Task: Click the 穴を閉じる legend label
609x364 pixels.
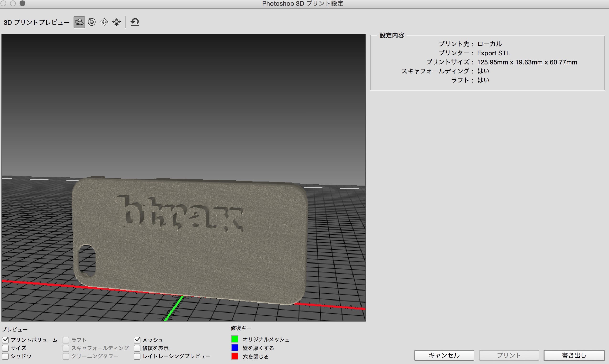Action: [x=255, y=357]
